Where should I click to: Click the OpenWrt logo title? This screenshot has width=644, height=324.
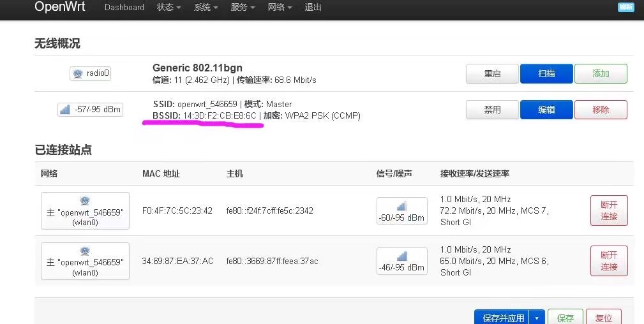tap(60, 7)
